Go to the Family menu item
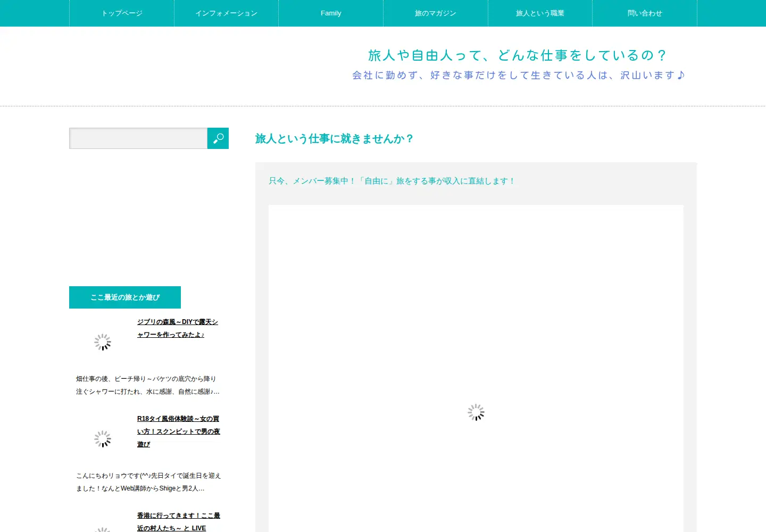Screen dimensions: 766x532 click(331, 13)
